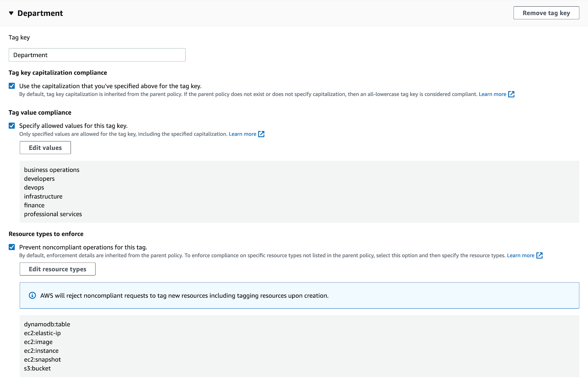Click the dynamodb:table resource type entry
Screen dimensions: 588x392
pos(47,324)
